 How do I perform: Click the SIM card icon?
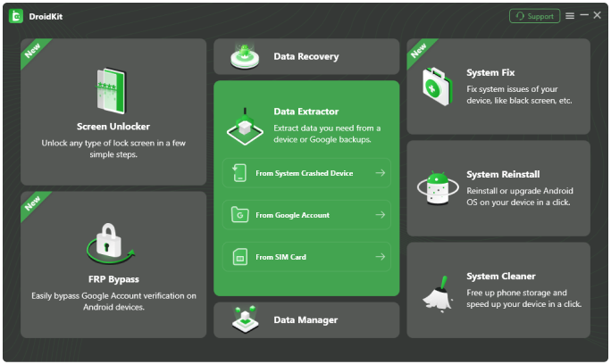(240, 257)
